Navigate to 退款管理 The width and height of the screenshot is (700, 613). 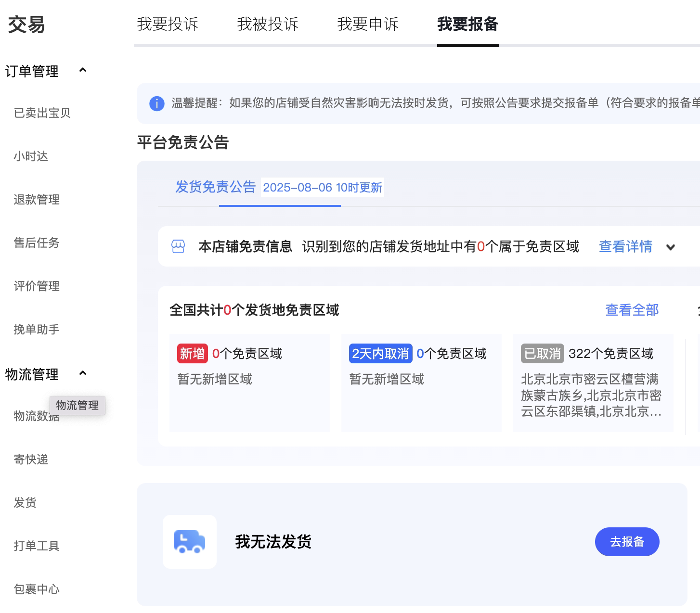click(37, 200)
